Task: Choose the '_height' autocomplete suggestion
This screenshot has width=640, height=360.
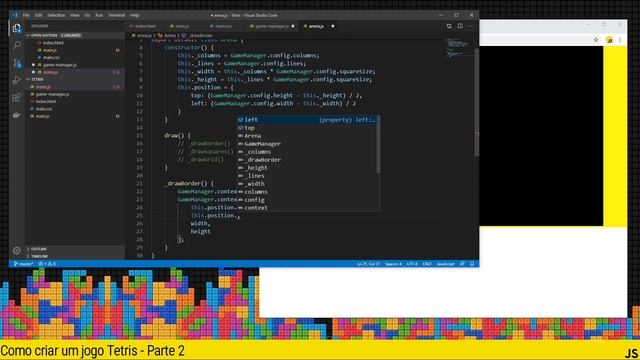Action: point(307,168)
